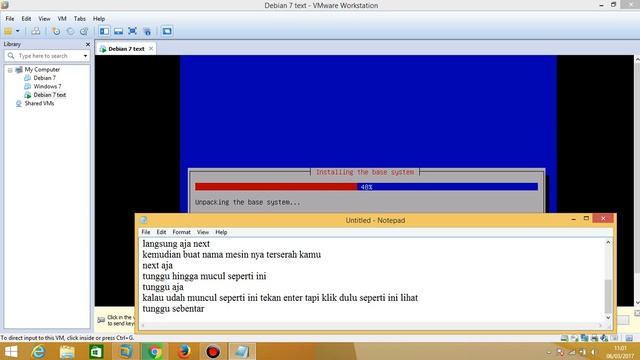Open the VMware File menu
640x360 pixels.
(10, 19)
